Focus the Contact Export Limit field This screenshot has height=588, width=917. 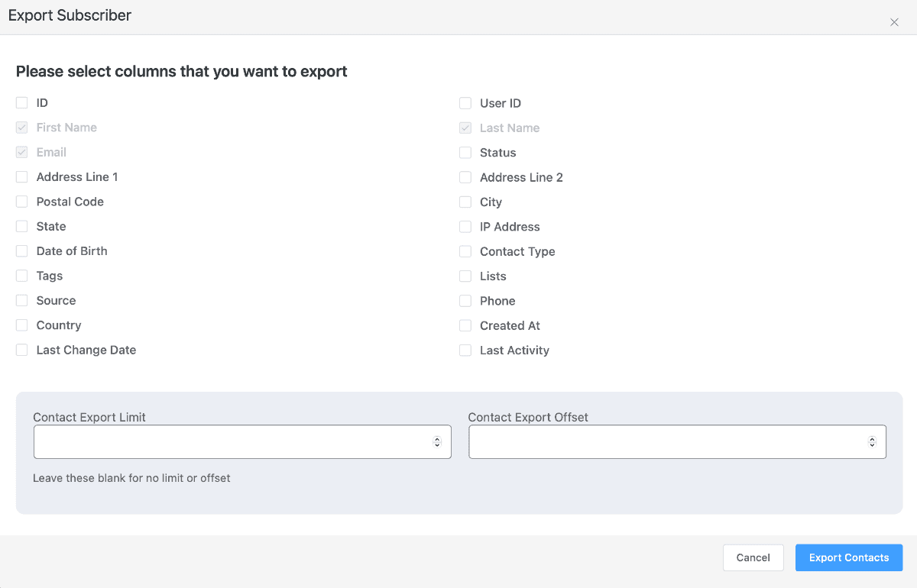point(242,441)
